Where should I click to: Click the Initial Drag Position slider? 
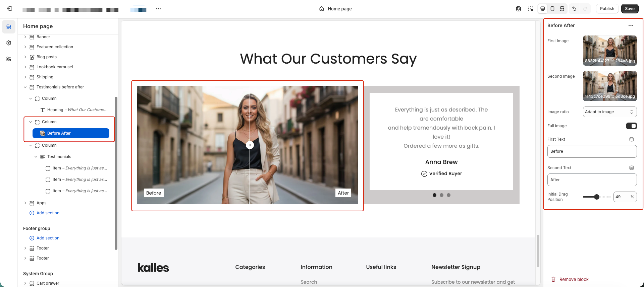pyautogui.click(x=596, y=197)
